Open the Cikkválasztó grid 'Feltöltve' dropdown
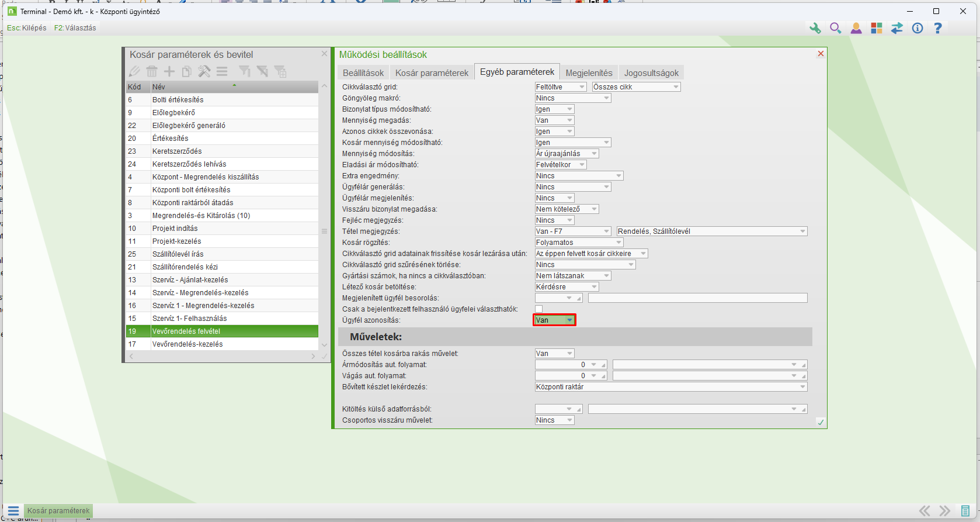980x522 pixels. [561, 87]
